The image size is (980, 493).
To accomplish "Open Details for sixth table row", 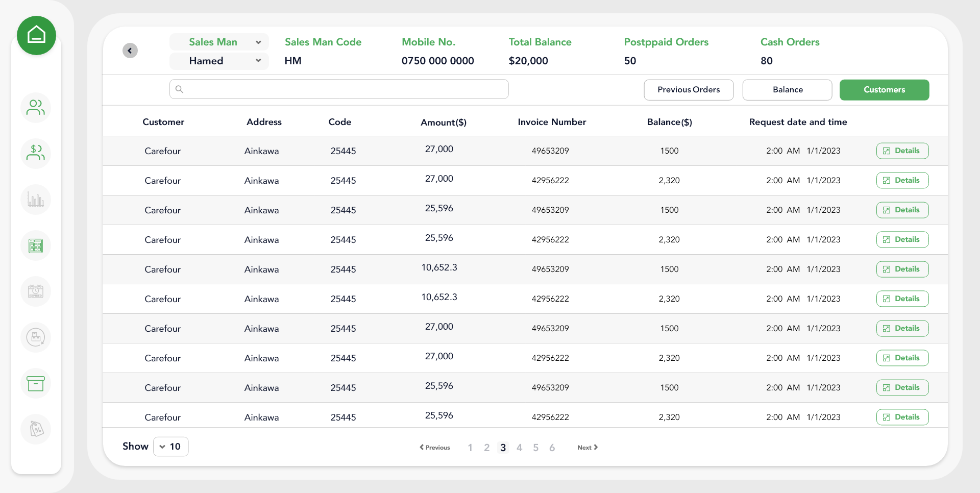I will (x=902, y=299).
